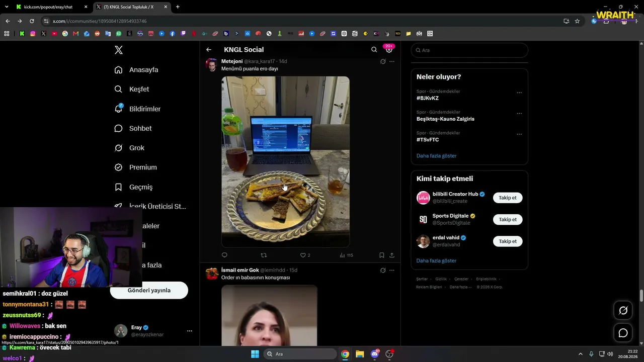Viewport: 644px width, 362px height.
Task: Click Daha fazla göster under Kimi takip etmeli
Action: 436,261
